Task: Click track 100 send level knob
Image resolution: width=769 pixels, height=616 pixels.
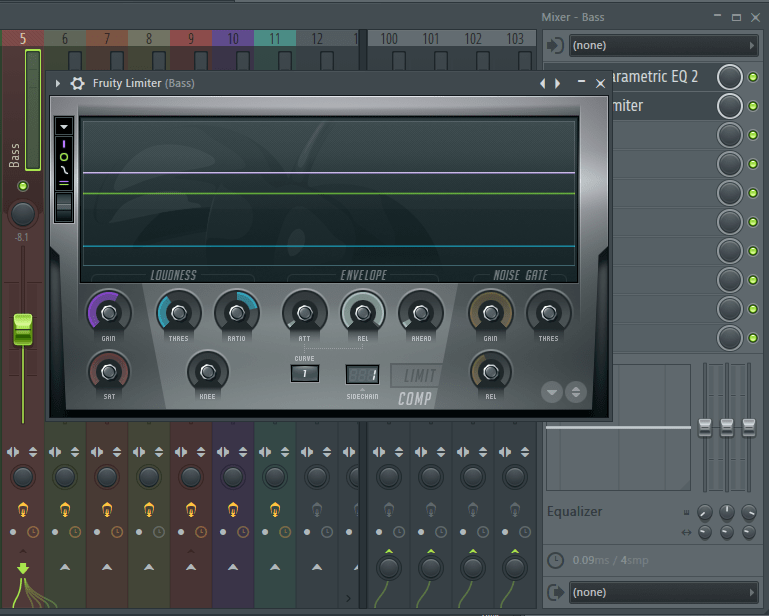Action: point(389,568)
